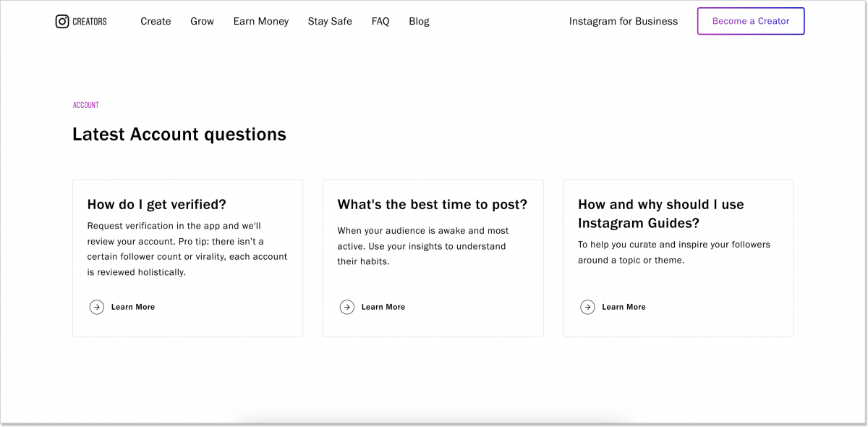The image size is (868, 427).
Task: Select the ACCOUNT category label
Action: [85, 105]
